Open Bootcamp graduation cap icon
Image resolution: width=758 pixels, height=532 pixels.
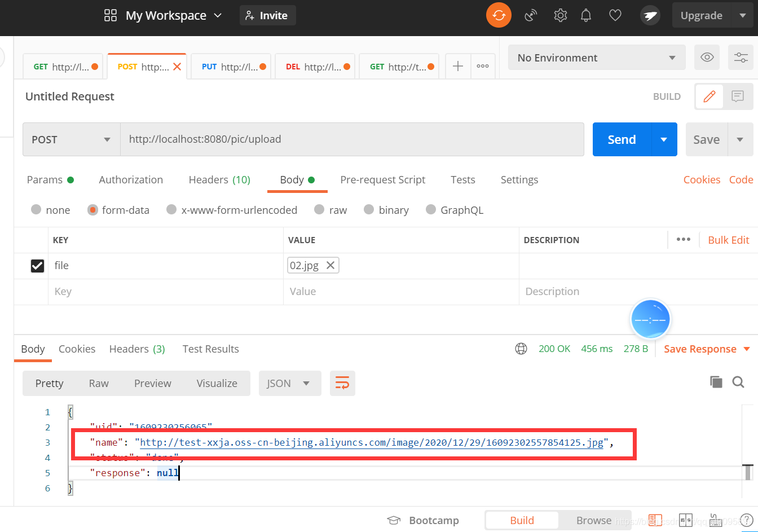tap(394, 520)
